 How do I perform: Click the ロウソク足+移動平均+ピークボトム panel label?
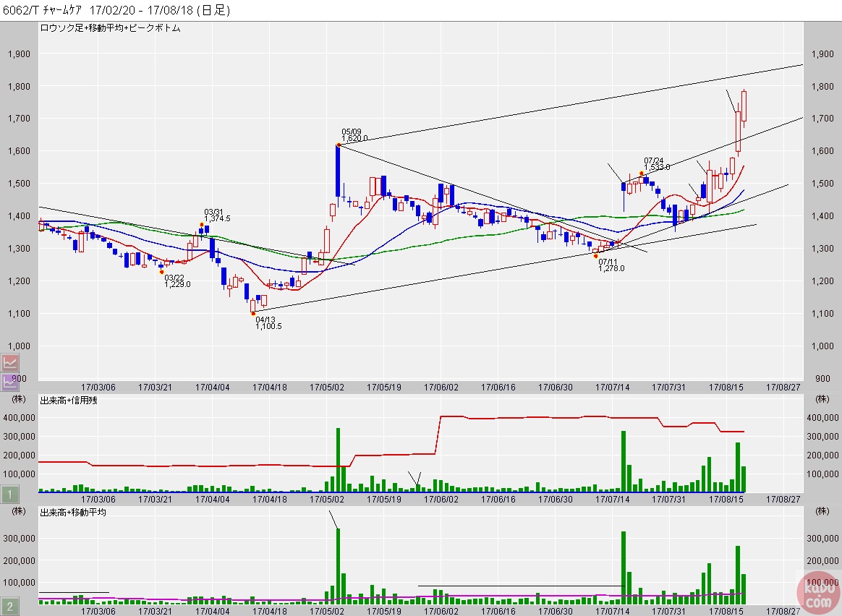coord(110,28)
